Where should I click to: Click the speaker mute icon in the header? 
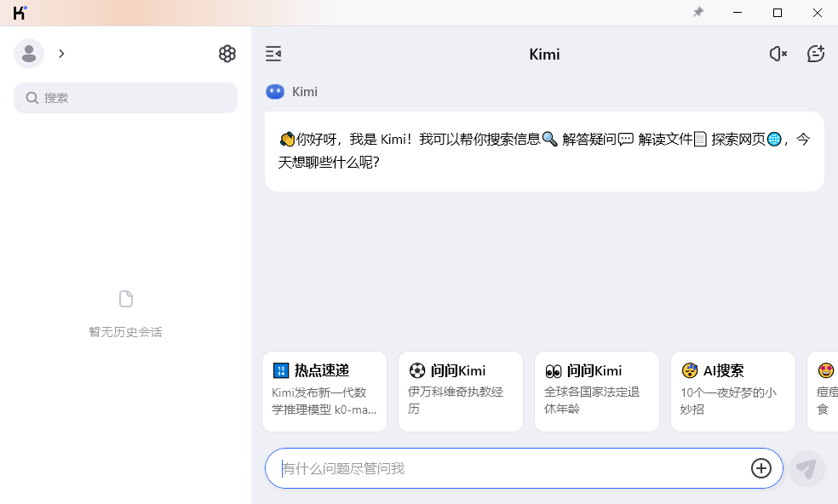(777, 53)
